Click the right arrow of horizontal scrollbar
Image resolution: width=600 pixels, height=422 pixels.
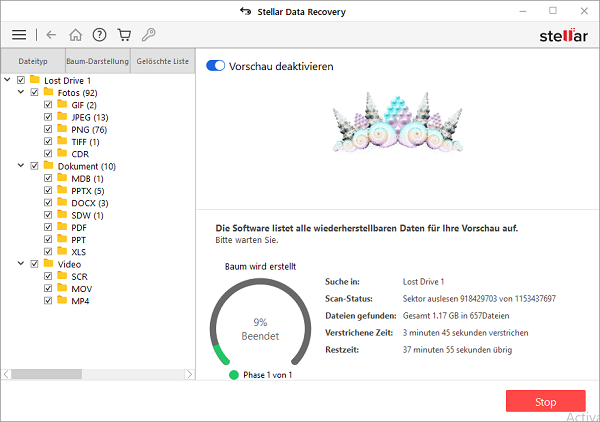tap(189, 374)
